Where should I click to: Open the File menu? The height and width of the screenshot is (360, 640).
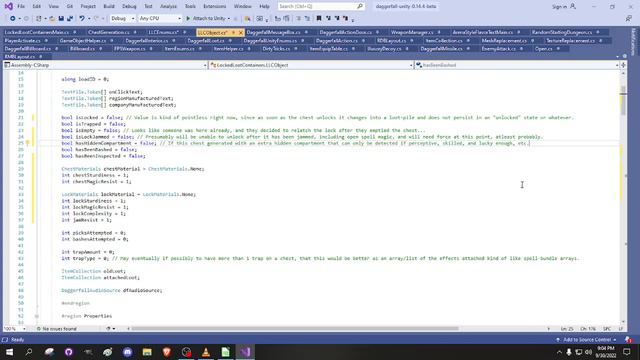[x=21, y=7]
